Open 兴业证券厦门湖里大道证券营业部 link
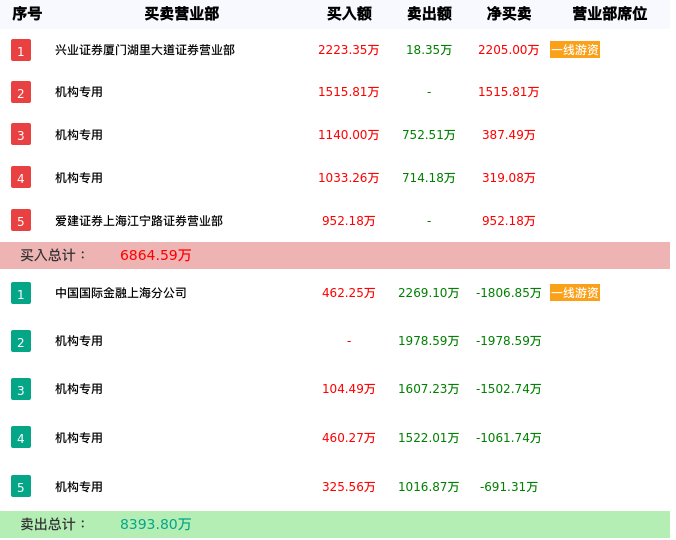 click(145, 50)
